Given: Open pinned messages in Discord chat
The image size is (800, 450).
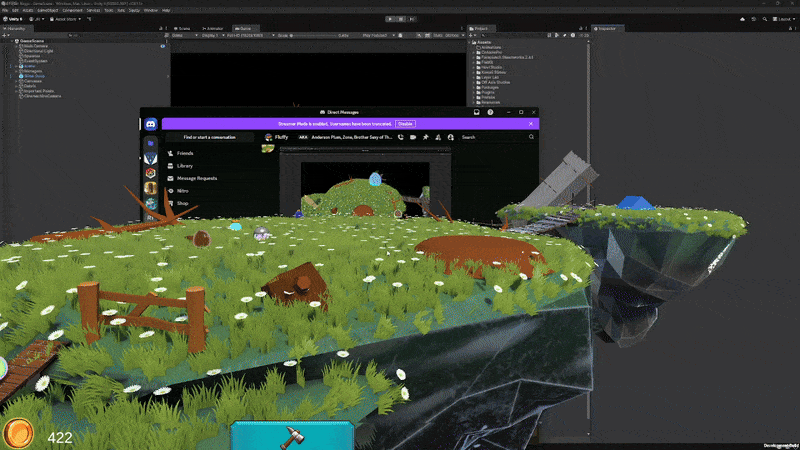Looking at the screenshot, I should [x=426, y=136].
